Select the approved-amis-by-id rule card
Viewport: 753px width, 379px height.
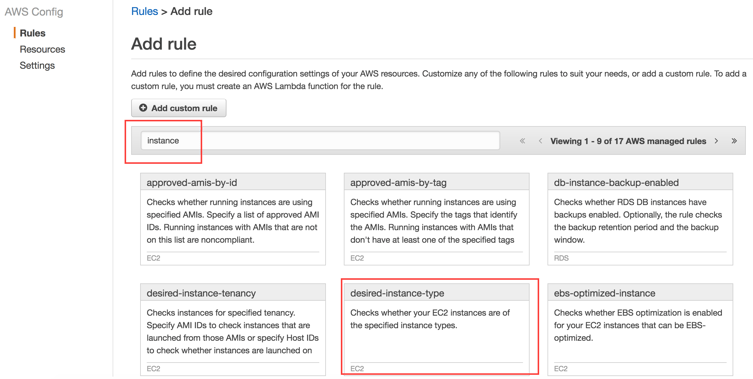tap(233, 219)
